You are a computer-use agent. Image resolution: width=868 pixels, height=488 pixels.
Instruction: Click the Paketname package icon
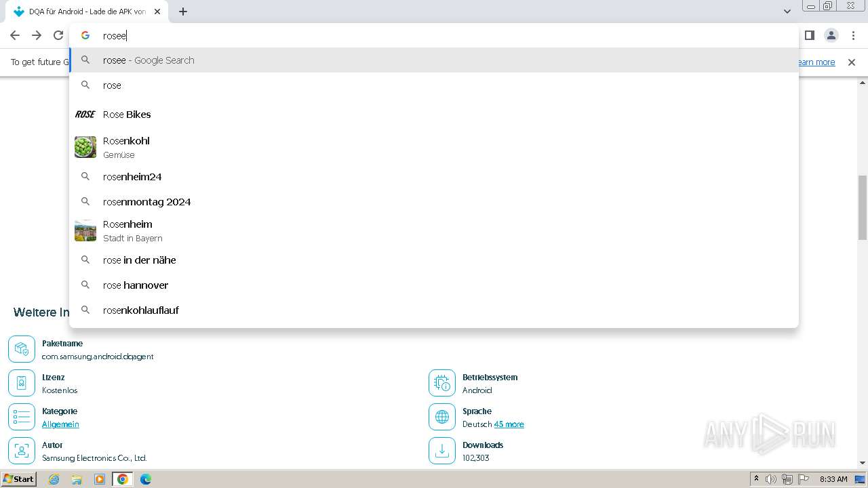(x=22, y=349)
